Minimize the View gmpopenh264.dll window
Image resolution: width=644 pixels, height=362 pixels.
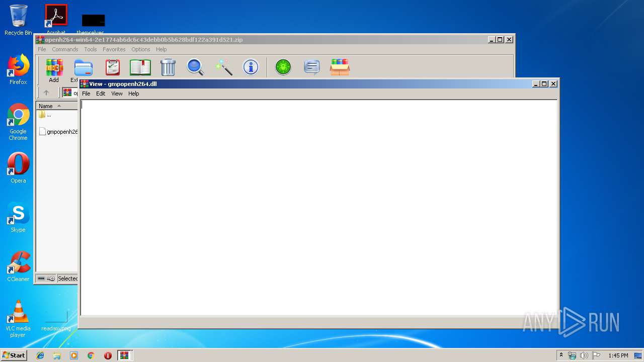(x=536, y=84)
